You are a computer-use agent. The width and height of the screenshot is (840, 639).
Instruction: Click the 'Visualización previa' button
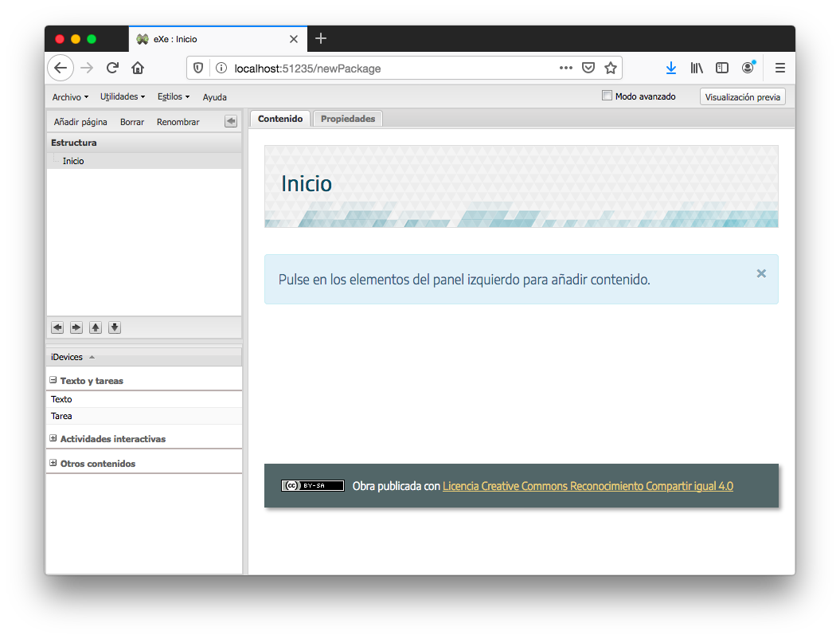(x=742, y=96)
